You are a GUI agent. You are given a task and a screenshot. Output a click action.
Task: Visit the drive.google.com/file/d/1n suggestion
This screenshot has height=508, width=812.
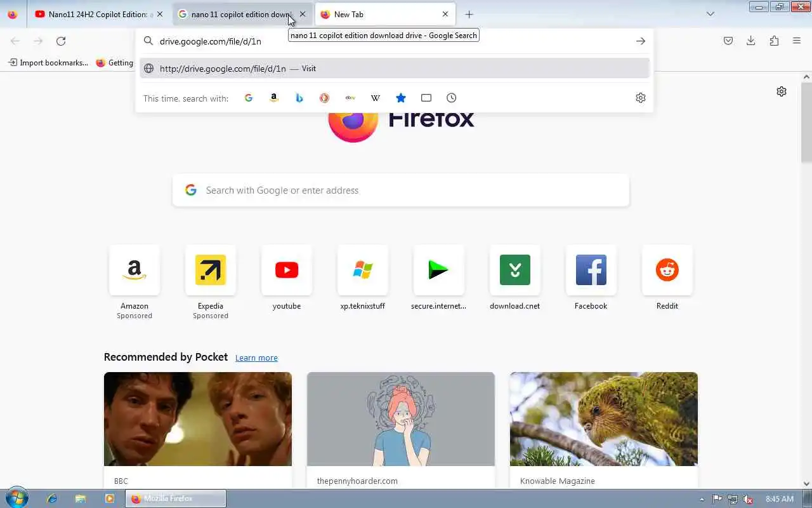point(395,69)
